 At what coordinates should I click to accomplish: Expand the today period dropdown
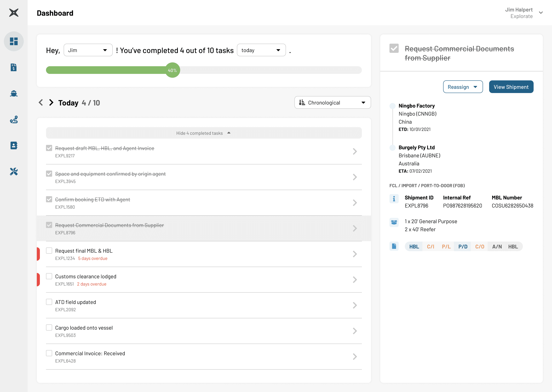coord(261,50)
